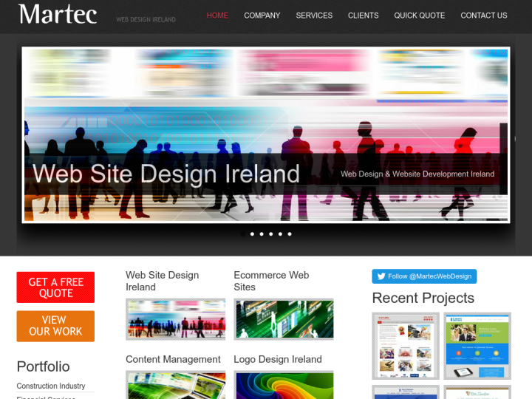Select the second slide dot under the banner
The height and width of the screenshot is (399, 532).
click(x=252, y=234)
